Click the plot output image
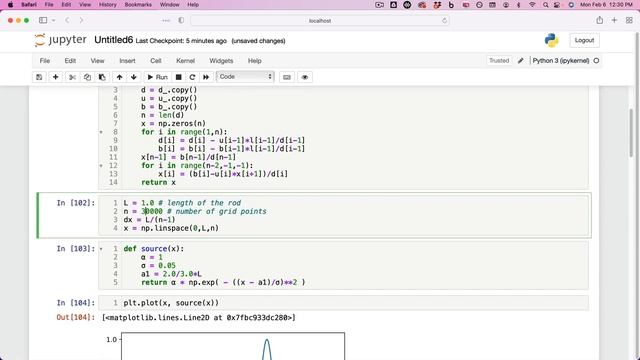This screenshot has width=640, height=360. coord(227,346)
